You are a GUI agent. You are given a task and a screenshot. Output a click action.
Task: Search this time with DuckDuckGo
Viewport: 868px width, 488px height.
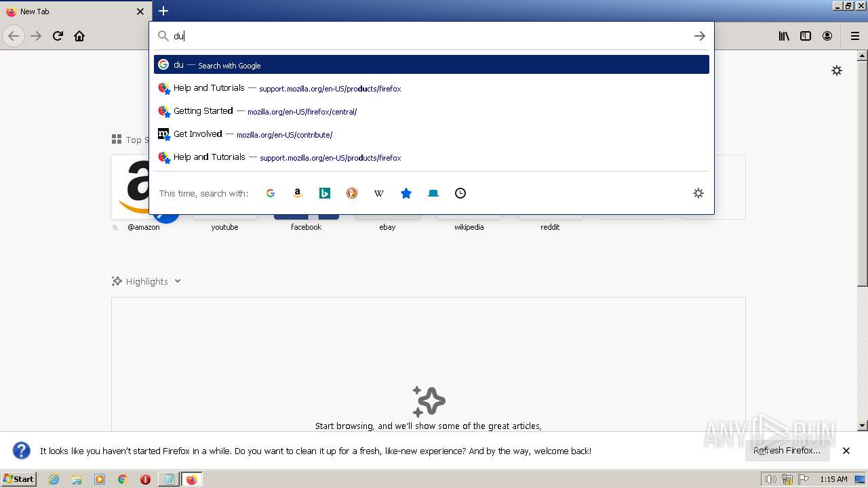(352, 193)
